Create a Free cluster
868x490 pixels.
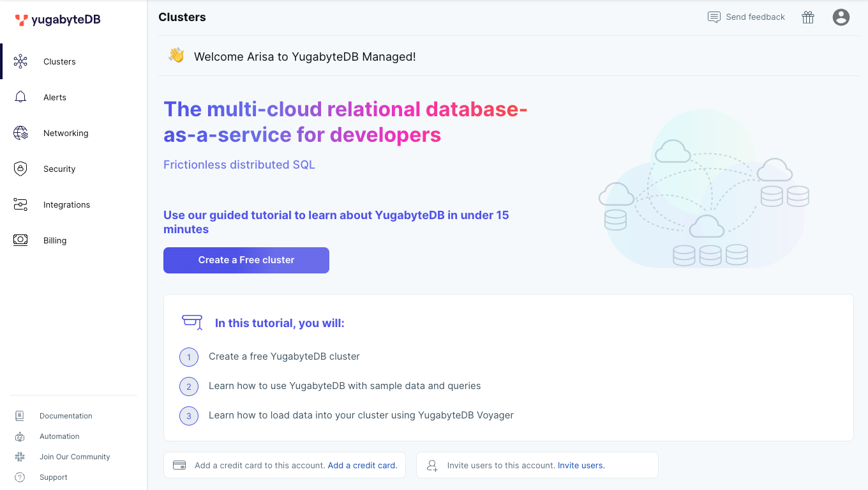tap(246, 260)
